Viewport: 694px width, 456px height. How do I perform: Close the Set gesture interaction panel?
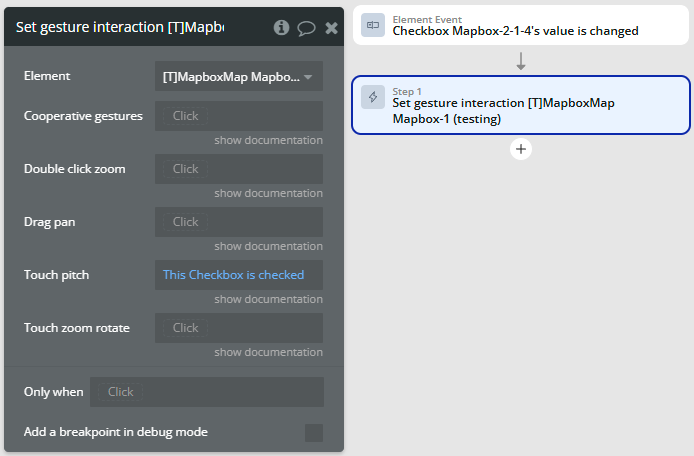click(331, 28)
